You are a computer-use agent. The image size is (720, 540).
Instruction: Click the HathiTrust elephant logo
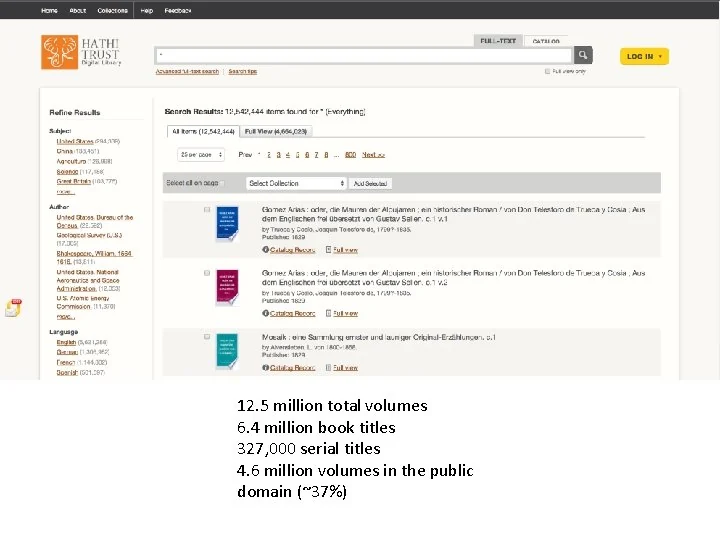coord(60,52)
